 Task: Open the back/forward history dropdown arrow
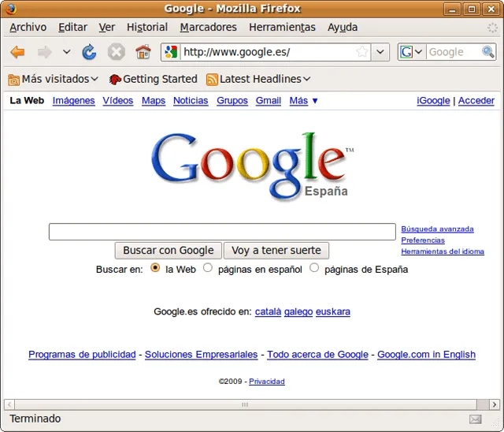click(66, 52)
